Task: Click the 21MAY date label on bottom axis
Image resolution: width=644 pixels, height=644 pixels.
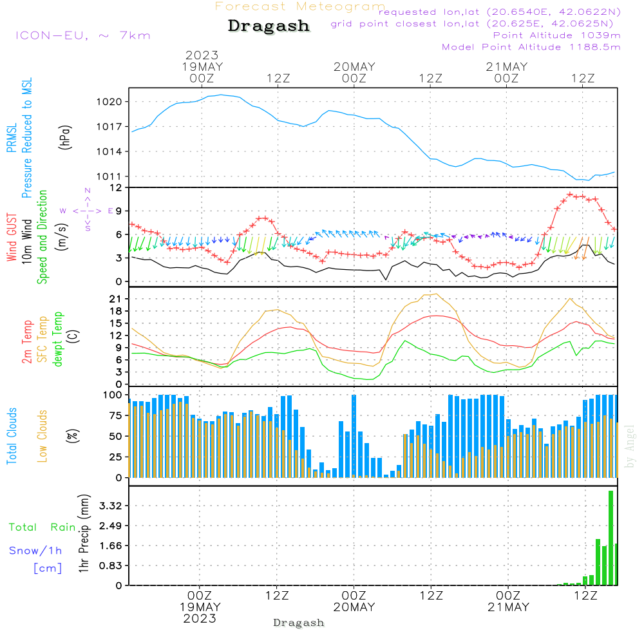Action: pyautogui.click(x=507, y=607)
